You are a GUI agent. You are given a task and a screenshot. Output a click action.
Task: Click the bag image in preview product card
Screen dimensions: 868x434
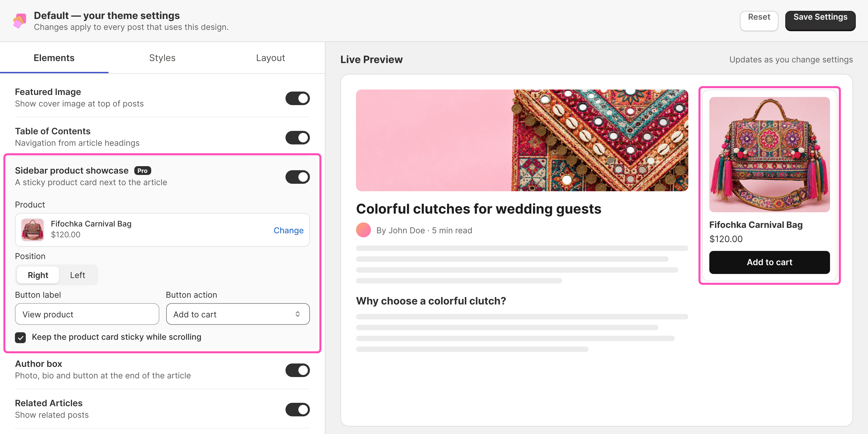pos(769,154)
